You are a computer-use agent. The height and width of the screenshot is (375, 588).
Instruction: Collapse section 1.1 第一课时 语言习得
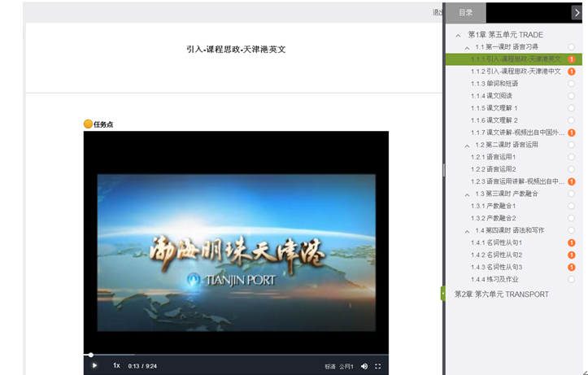(467, 48)
